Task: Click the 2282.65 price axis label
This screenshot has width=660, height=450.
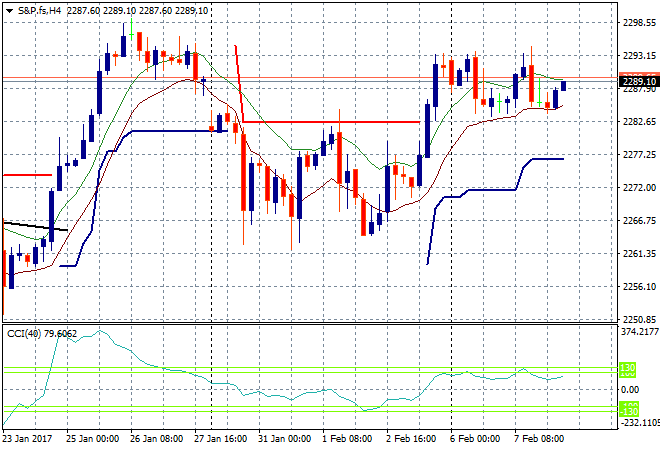Action: [639, 122]
